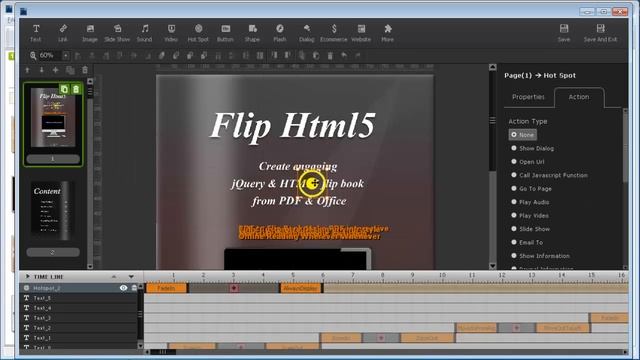The height and width of the screenshot is (360, 640).
Task: Add a Video element
Action: click(171, 33)
